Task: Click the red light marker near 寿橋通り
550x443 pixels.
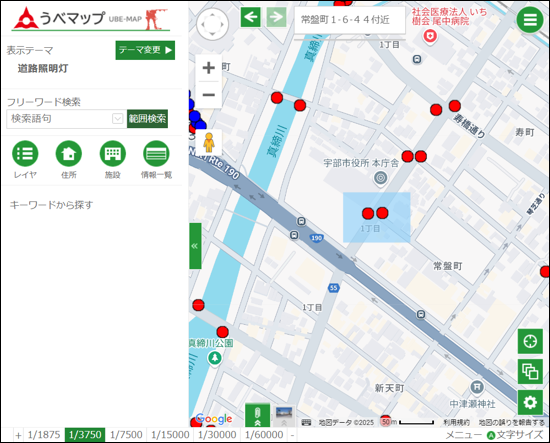Action: coord(455,106)
